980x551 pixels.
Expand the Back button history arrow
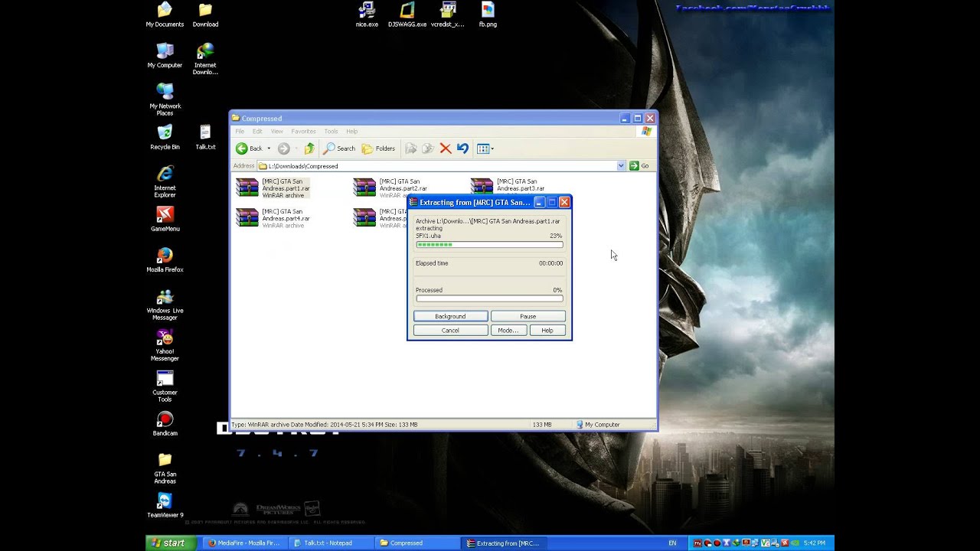click(269, 148)
